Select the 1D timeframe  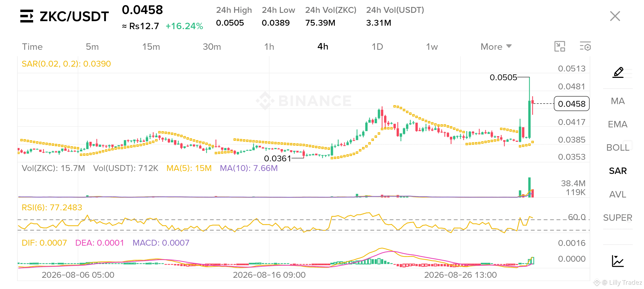(377, 47)
